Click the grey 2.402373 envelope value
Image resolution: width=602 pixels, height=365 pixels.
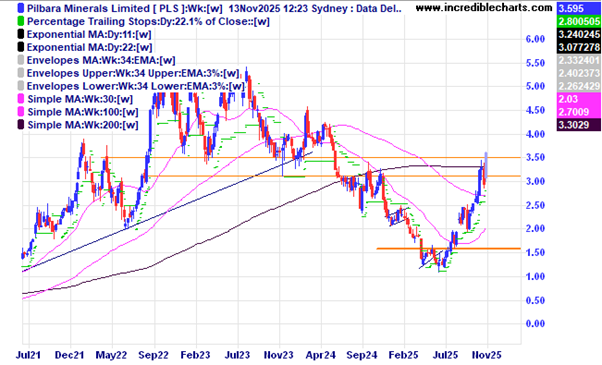coord(579,73)
